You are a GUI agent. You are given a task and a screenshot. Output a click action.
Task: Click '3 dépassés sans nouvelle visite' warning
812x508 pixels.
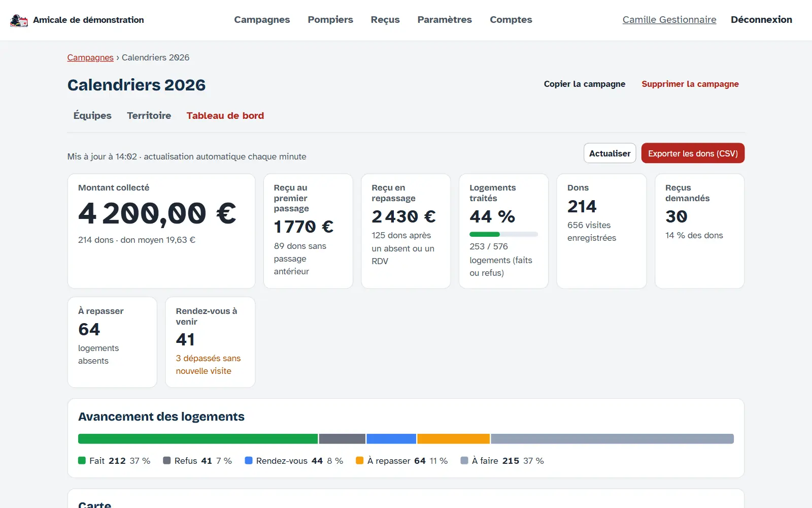208,365
